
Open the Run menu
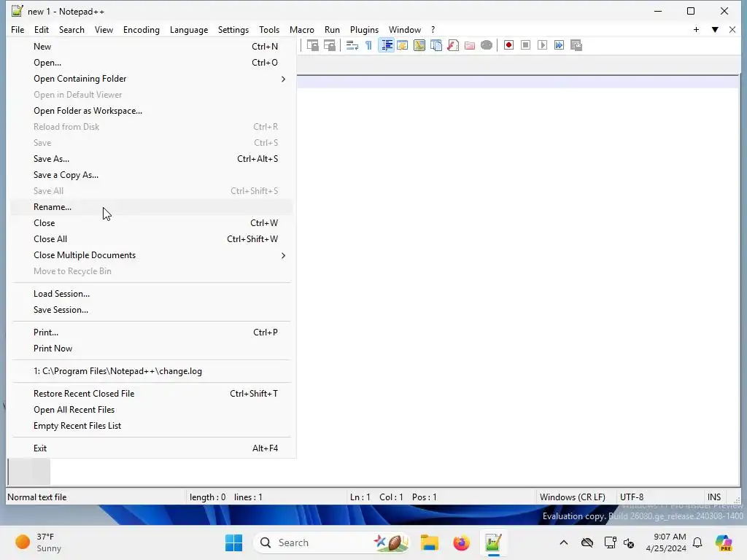[x=332, y=29]
